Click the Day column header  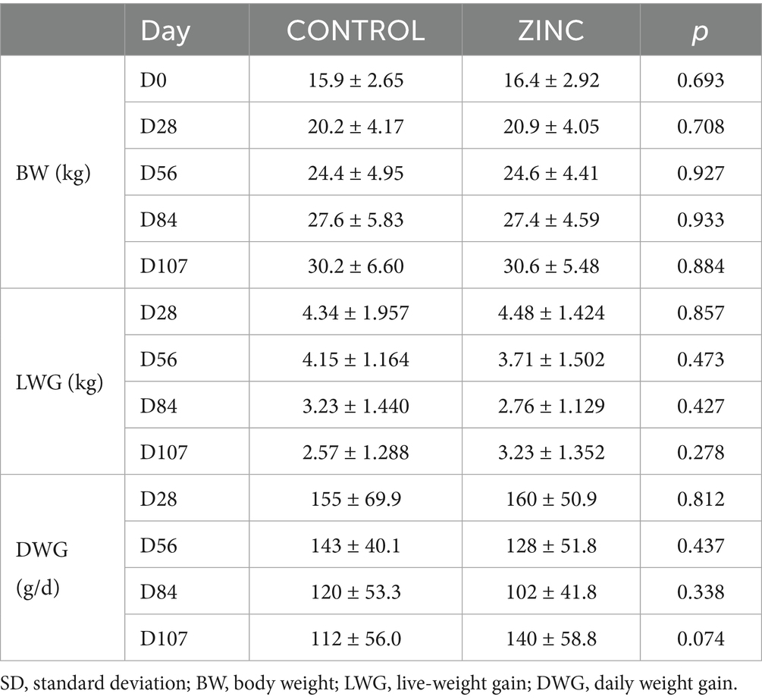[x=165, y=30]
